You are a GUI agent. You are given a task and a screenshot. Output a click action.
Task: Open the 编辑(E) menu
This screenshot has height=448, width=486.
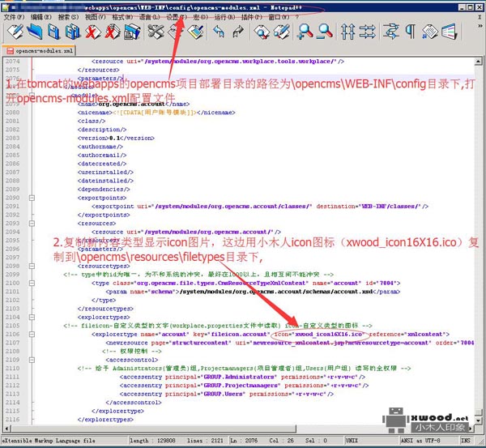coord(41,17)
